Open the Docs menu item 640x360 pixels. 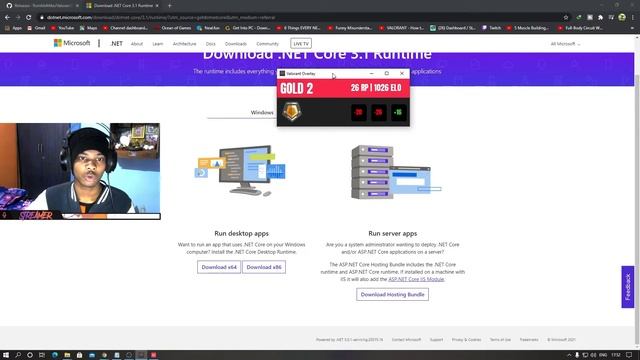click(211, 44)
